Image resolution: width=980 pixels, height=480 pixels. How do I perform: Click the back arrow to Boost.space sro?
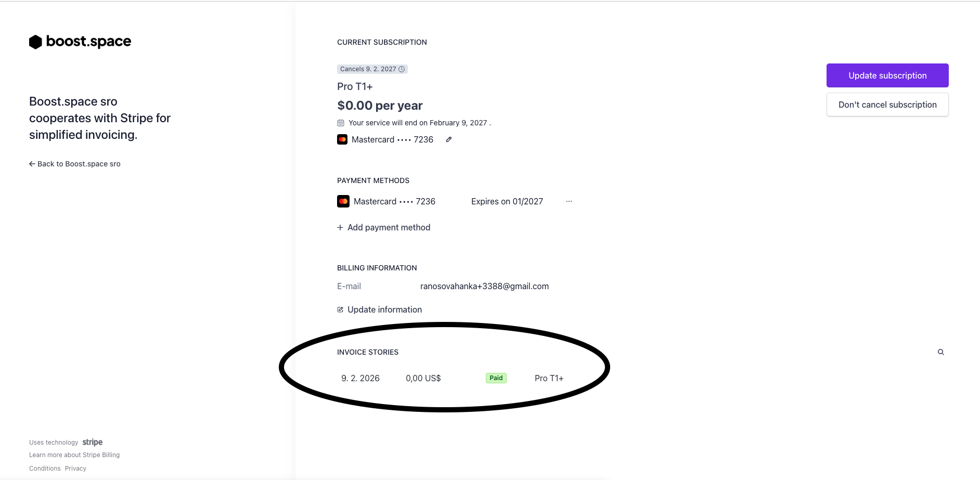tap(32, 164)
